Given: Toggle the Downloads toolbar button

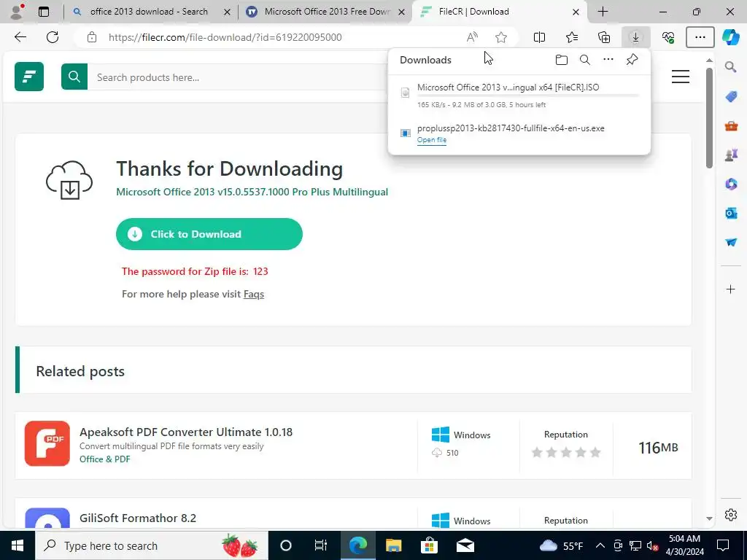Looking at the screenshot, I should coord(635,37).
